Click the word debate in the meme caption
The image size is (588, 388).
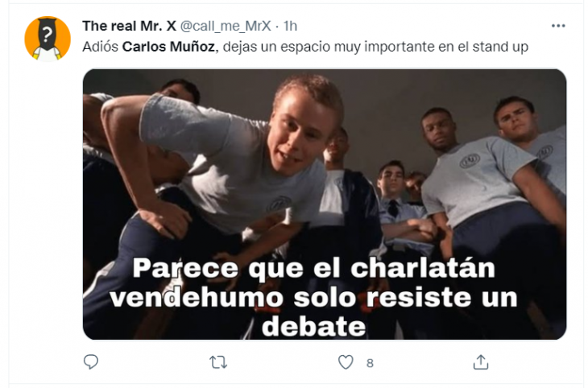click(x=313, y=327)
